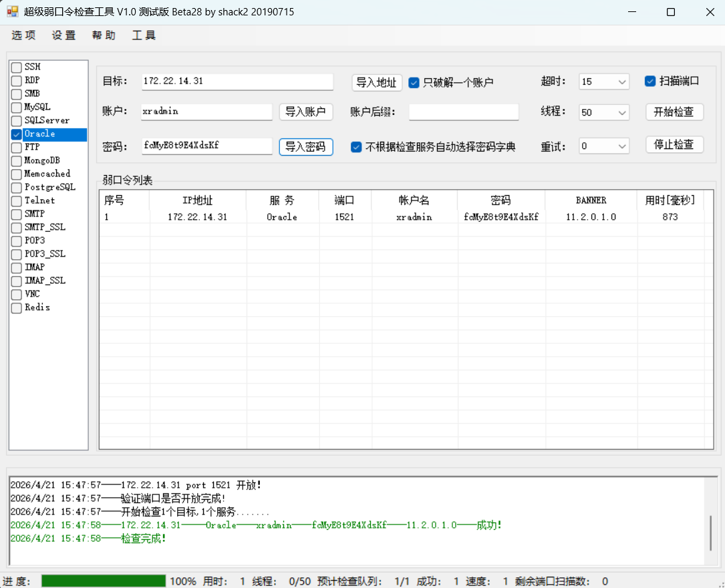
Task: Tick the IMAP_SSL service checkbox
Action: tap(17, 281)
